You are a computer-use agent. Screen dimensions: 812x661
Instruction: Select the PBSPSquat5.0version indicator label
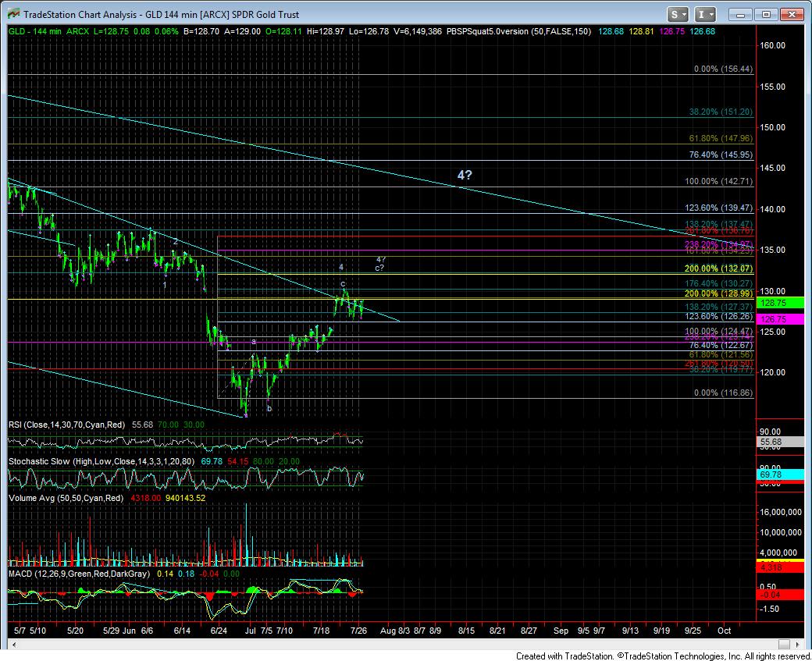coord(519,31)
